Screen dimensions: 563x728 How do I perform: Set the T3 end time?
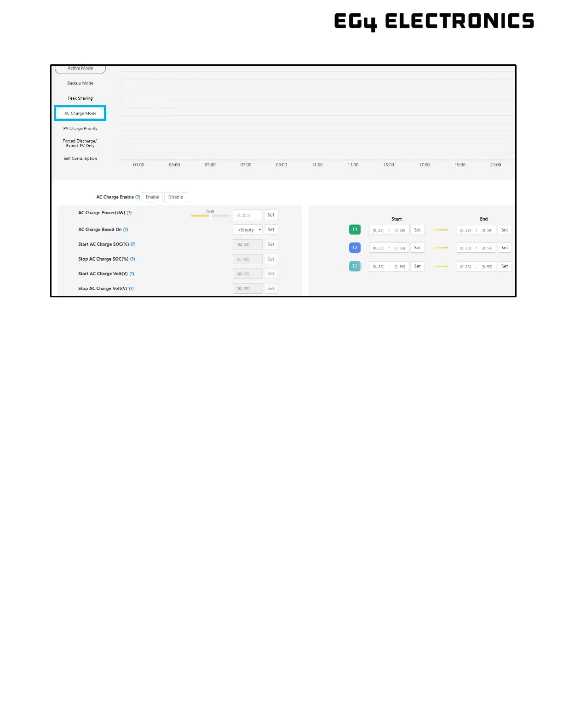[x=505, y=266]
